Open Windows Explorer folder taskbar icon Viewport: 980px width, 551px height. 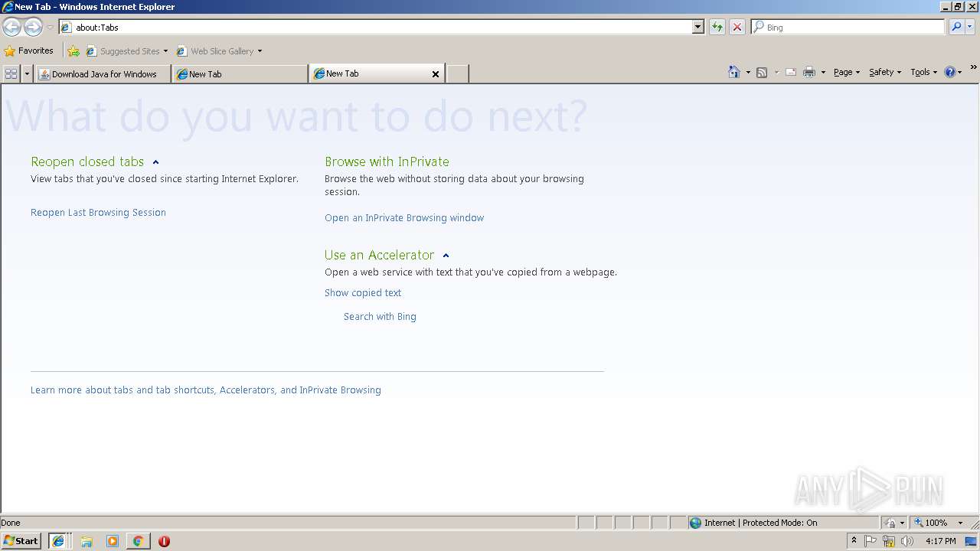(87, 541)
